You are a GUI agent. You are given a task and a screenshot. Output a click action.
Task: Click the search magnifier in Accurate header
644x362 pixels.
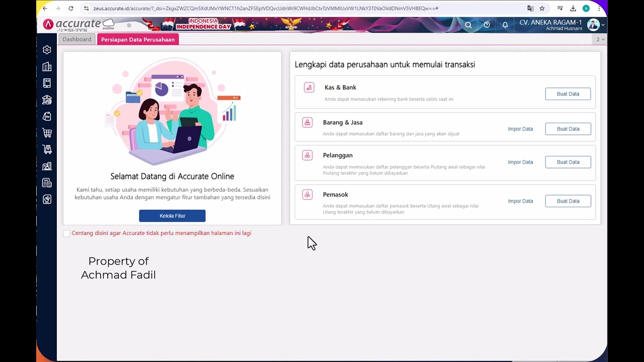[468, 25]
